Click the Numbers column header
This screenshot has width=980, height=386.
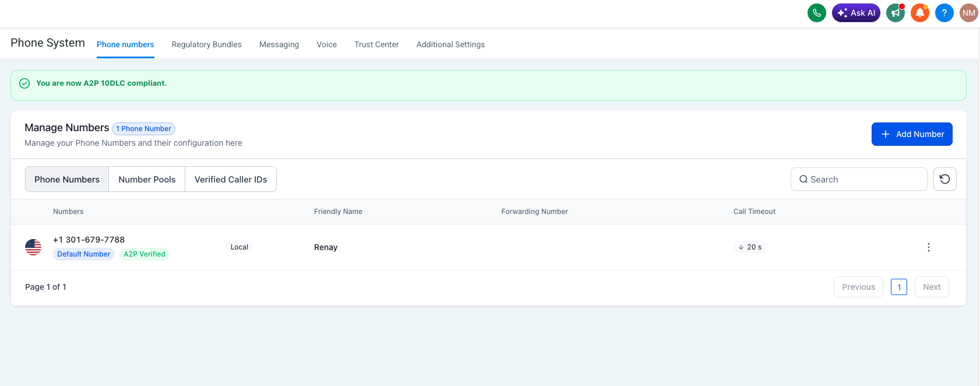pyautogui.click(x=68, y=212)
